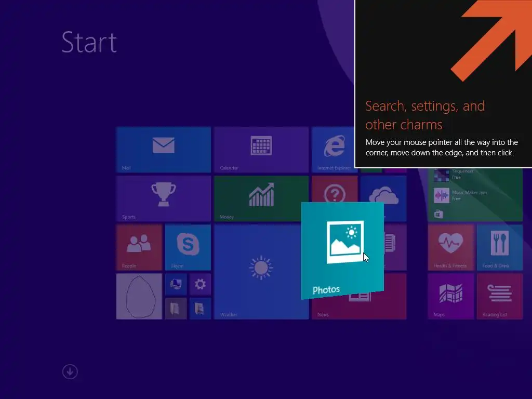The image size is (532, 399).
Task: Click the Music Maker Jam app thumbnail
Action: [x=442, y=195]
